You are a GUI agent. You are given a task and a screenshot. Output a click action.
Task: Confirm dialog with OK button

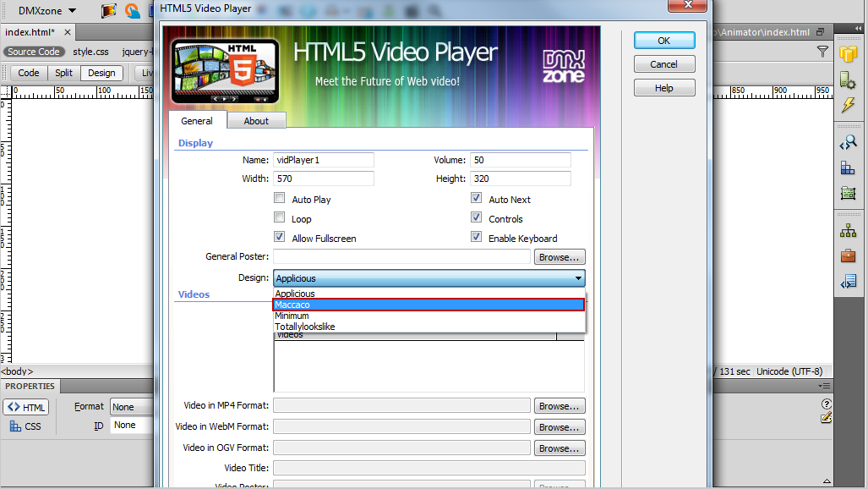click(664, 41)
